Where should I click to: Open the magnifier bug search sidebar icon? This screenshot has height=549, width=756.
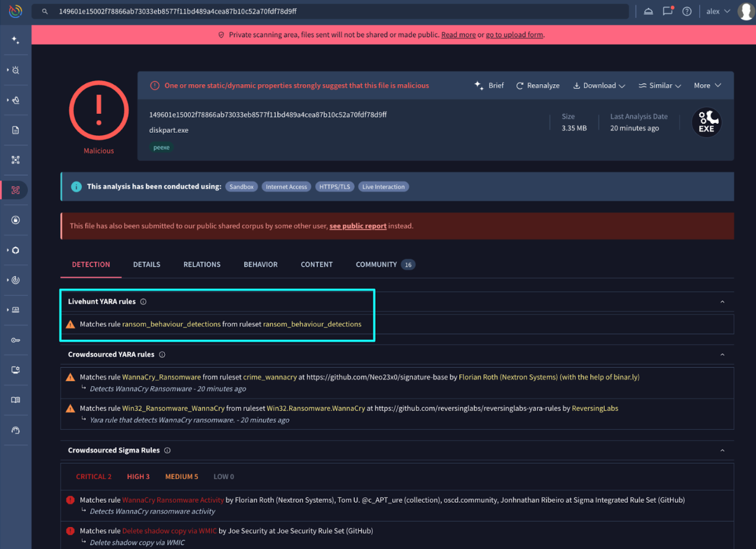[x=16, y=70]
